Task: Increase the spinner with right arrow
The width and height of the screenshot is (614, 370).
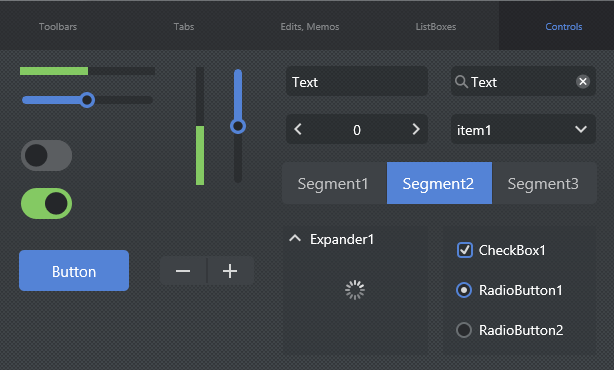Action: tap(416, 129)
